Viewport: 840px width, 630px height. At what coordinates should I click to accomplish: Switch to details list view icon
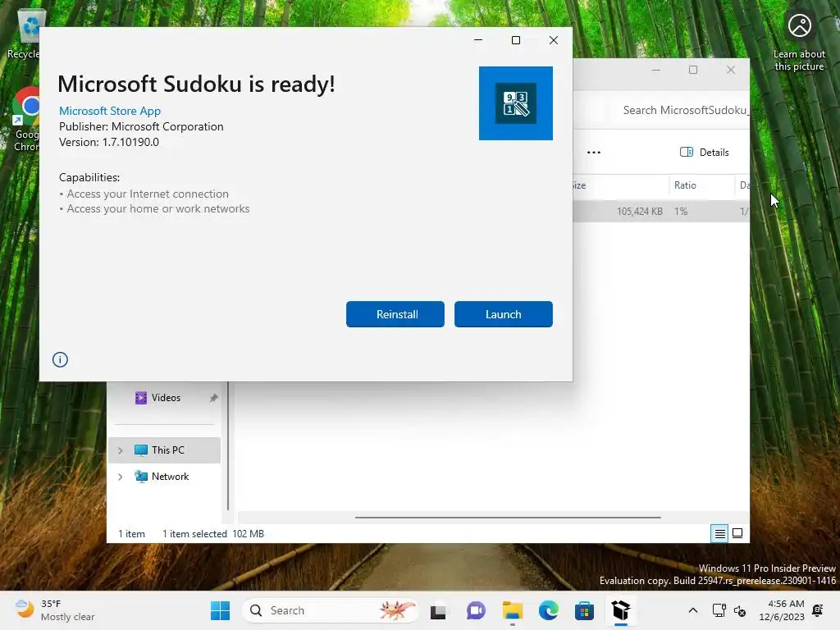pyautogui.click(x=719, y=533)
